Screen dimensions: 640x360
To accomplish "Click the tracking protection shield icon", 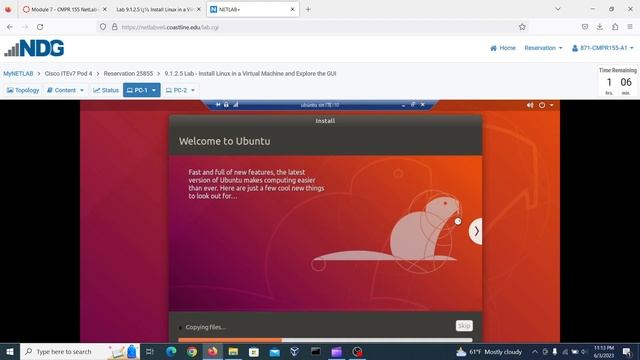I will click(103, 27).
